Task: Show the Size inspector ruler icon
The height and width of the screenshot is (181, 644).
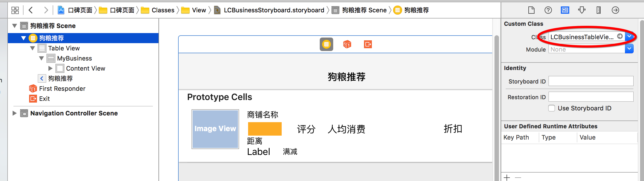Action: [x=598, y=10]
